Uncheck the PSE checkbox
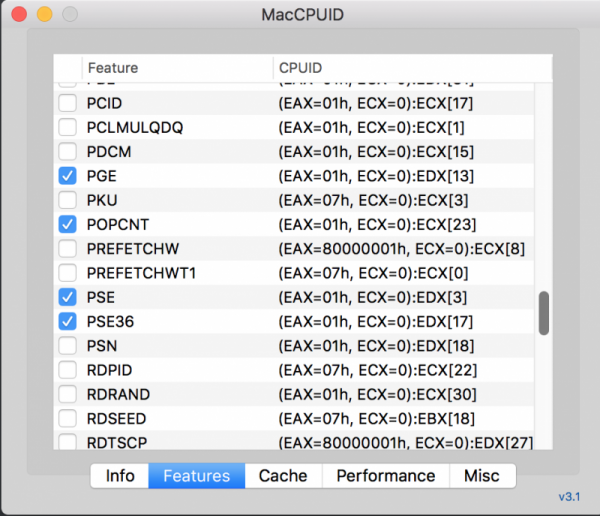 (68, 297)
